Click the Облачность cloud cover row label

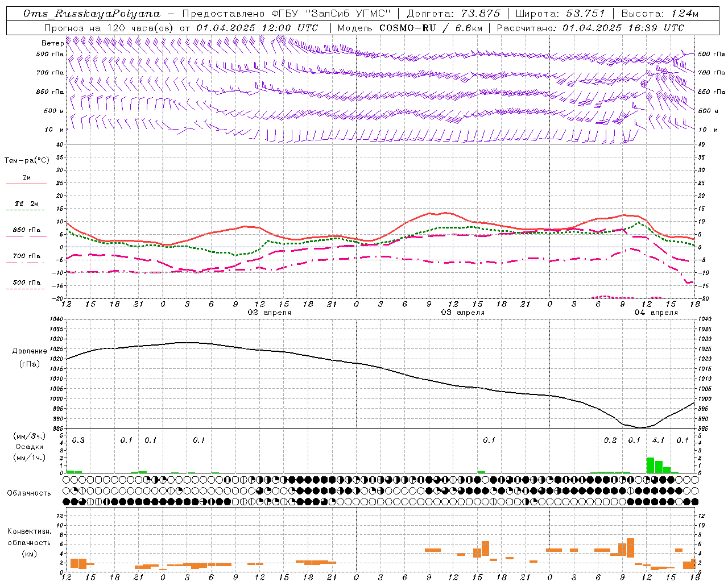pos(29,493)
